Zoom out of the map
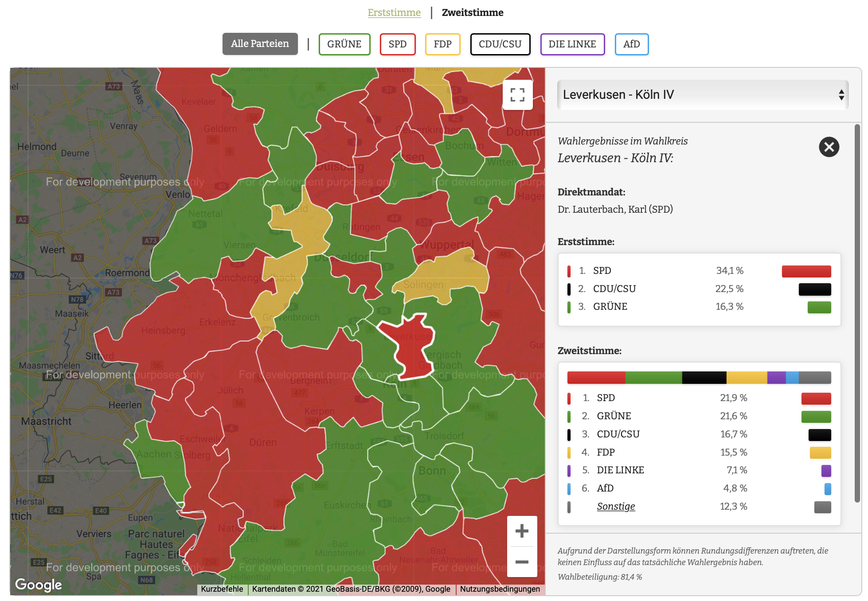This screenshot has height=601, width=868. [x=522, y=562]
